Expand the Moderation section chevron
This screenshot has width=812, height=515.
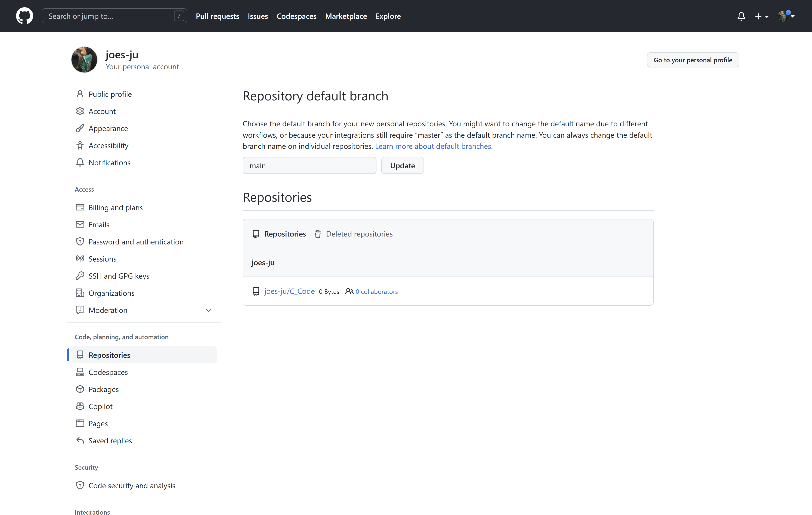pyautogui.click(x=208, y=310)
